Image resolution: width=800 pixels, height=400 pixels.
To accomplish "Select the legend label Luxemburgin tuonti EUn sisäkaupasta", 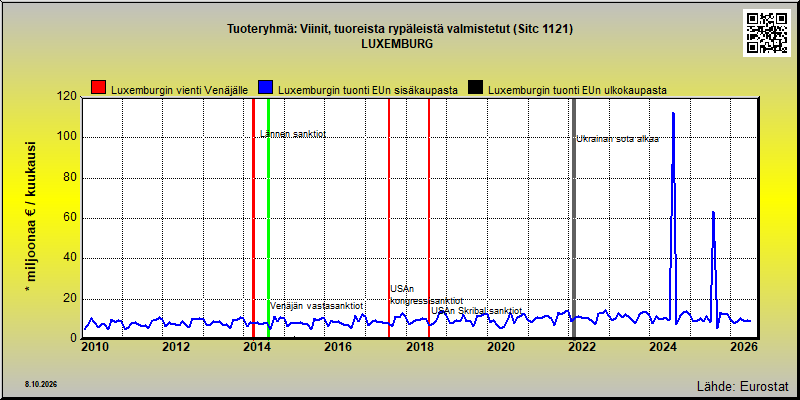I will (367, 90).
